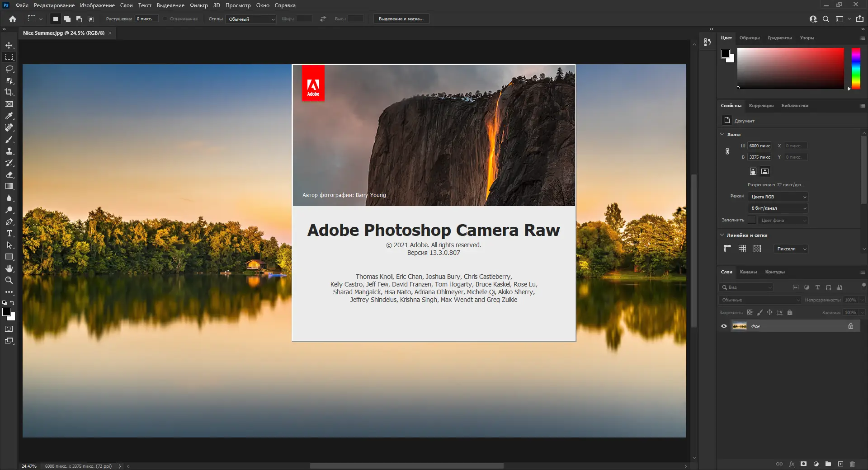Toggle grid display in Линейки и сетки

click(x=742, y=249)
